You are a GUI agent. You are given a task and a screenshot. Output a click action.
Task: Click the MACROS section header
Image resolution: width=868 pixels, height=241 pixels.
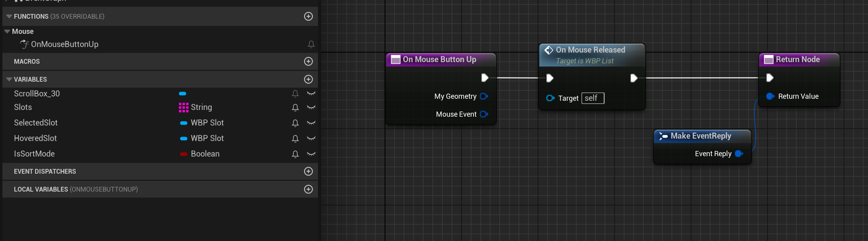[x=160, y=61]
